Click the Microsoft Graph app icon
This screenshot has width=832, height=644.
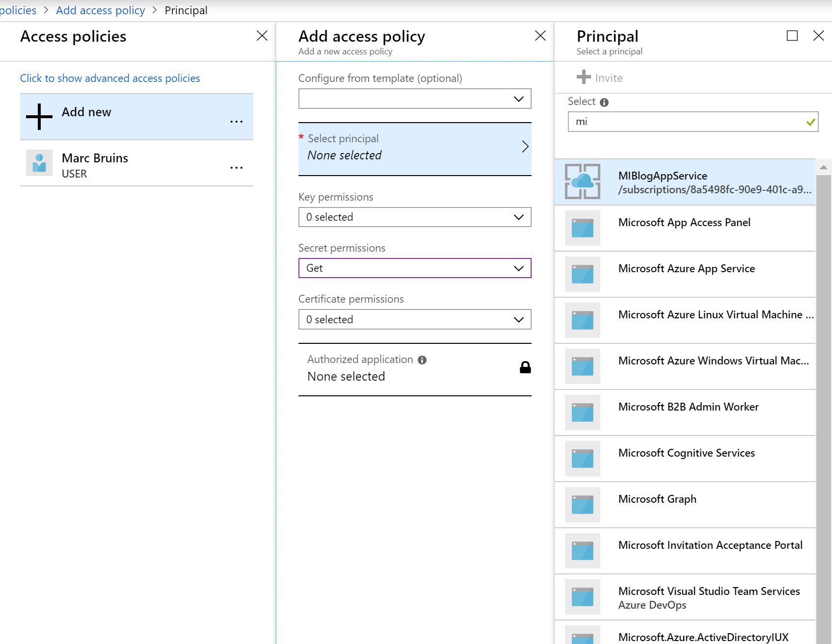[582, 505]
